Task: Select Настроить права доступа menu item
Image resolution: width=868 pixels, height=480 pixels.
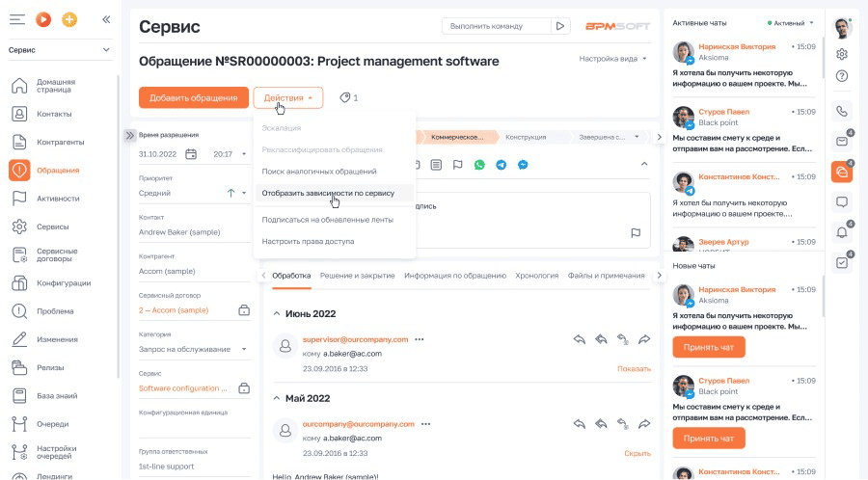Action: point(308,241)
